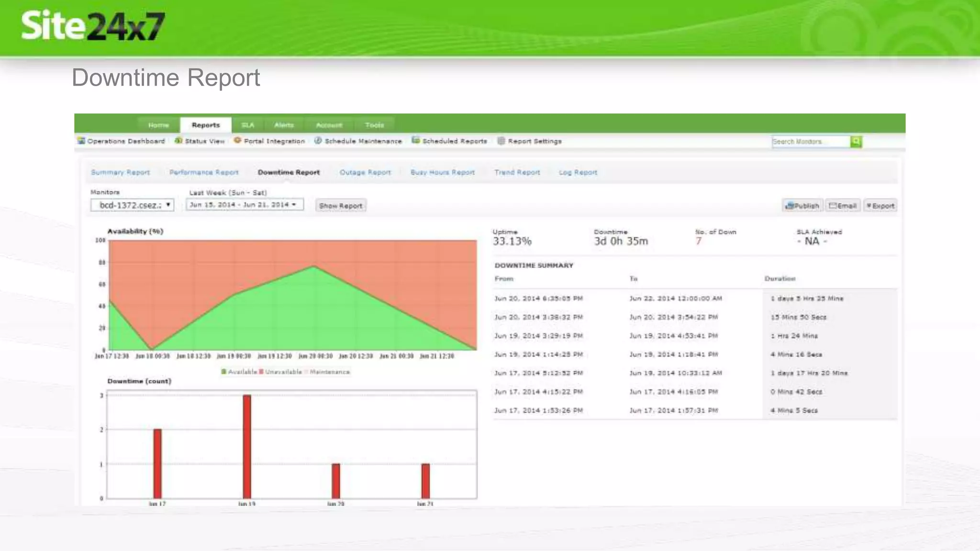Open the Export dropdown button
This screenshot has width=980, height=551.
click(880, 206)
